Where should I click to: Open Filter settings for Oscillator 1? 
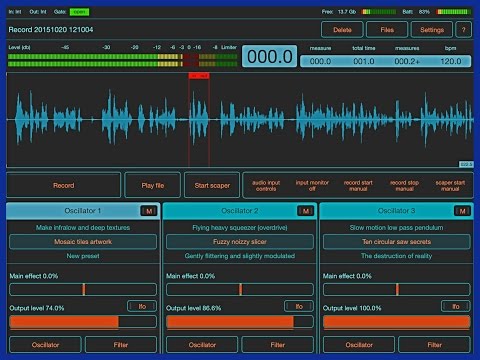(121, 345)
